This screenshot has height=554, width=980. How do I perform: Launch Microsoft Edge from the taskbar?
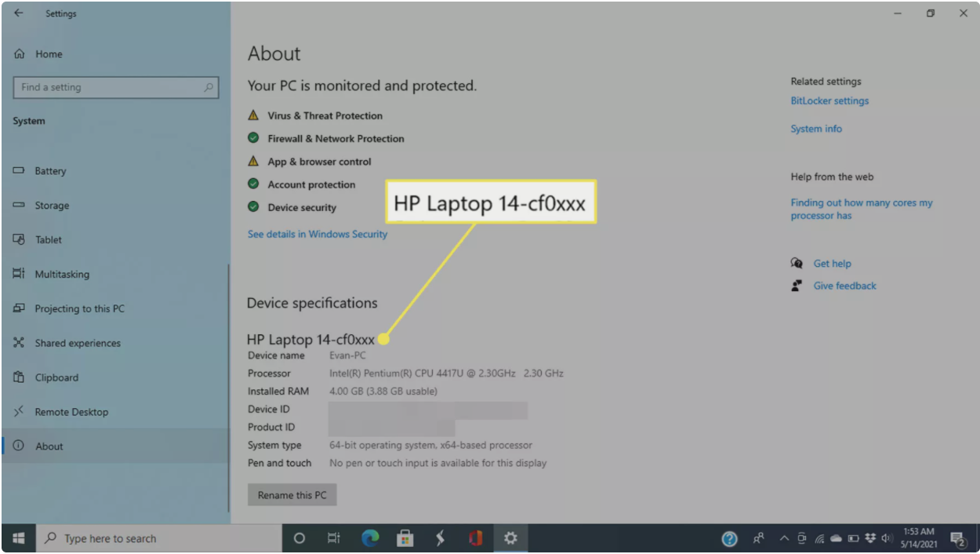[368, 538]
